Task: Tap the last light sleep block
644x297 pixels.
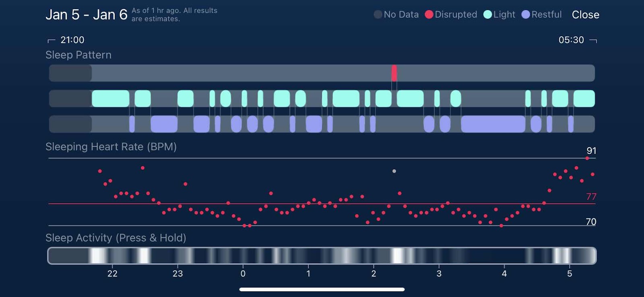Action: pos(584,98)
